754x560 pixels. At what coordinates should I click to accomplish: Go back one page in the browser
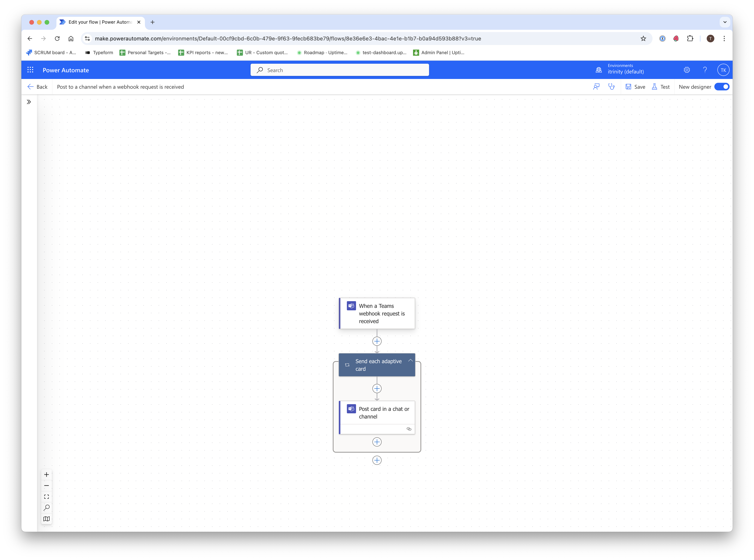(x=30, y=38)
